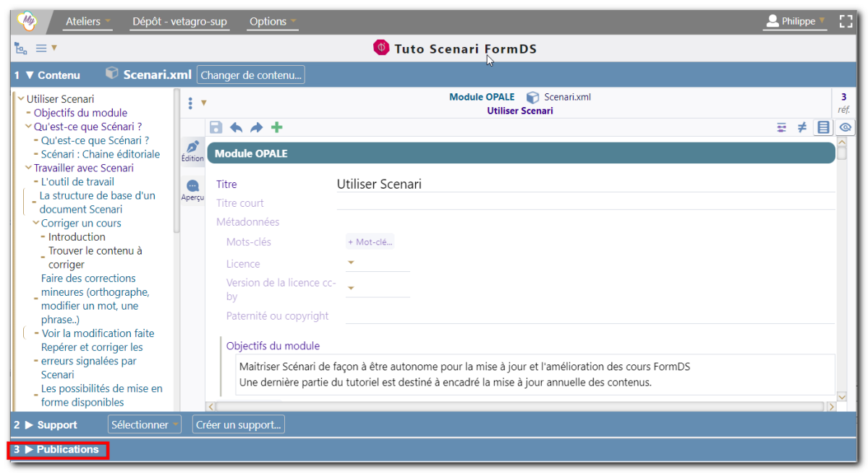868x473 pixels.
Task: Select Introduction in the tree
Action: click(x=77, y=236)
